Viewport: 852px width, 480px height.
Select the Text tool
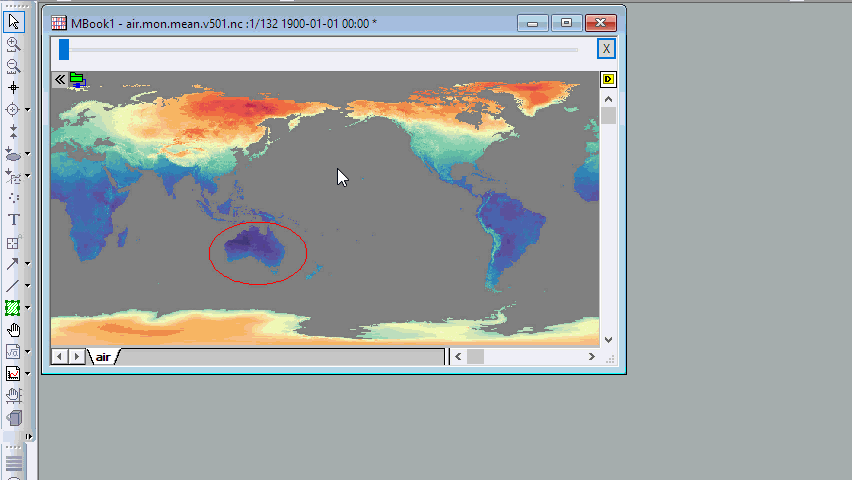[13, 219]
